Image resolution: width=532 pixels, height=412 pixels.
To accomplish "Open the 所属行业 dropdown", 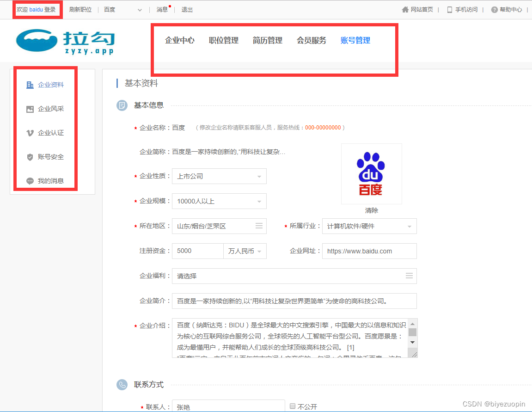I will (x=369, y=226).
